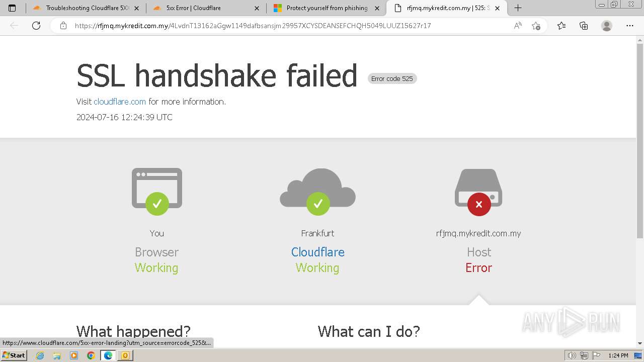Click the volume speaker tray icon
This screenshot has height=362, width=644.
coord(572,355)
